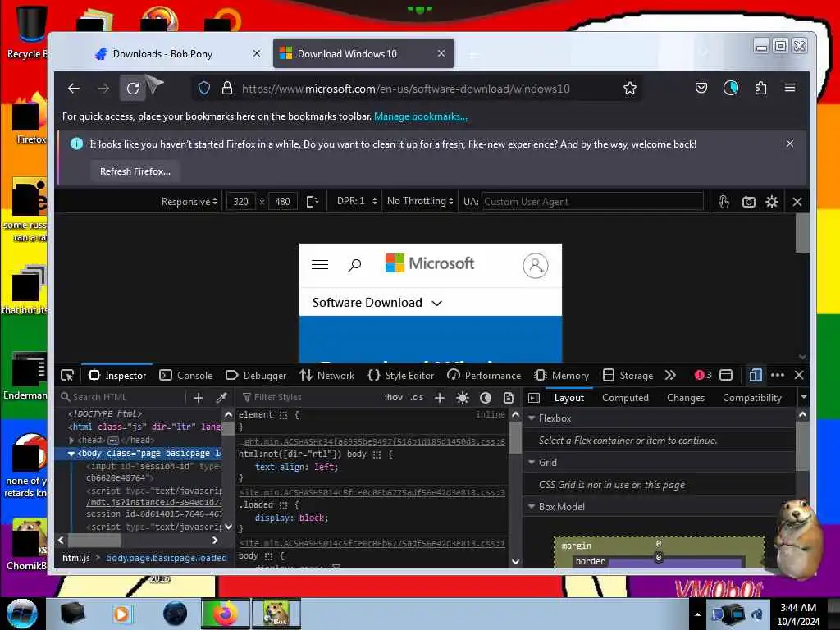Click the Refresh Firefox button
Image resolution: width=840 pixels, height=630 pixels.
pyautogui.click(x=135, y=171)
